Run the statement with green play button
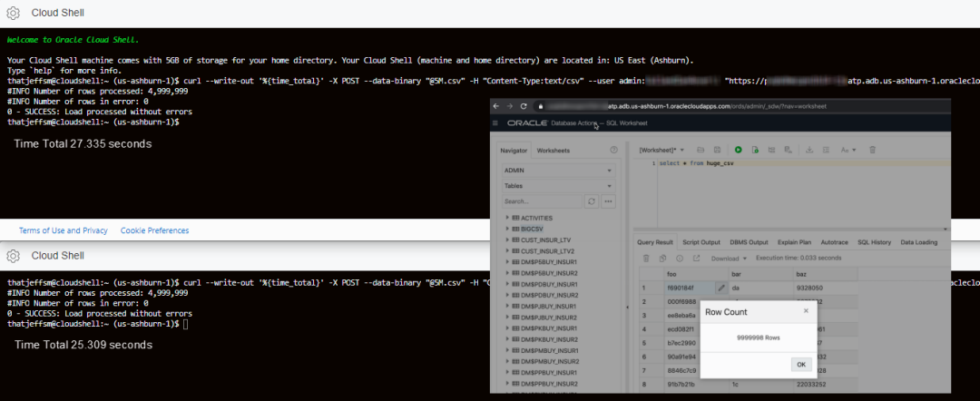 coord(738,150)
